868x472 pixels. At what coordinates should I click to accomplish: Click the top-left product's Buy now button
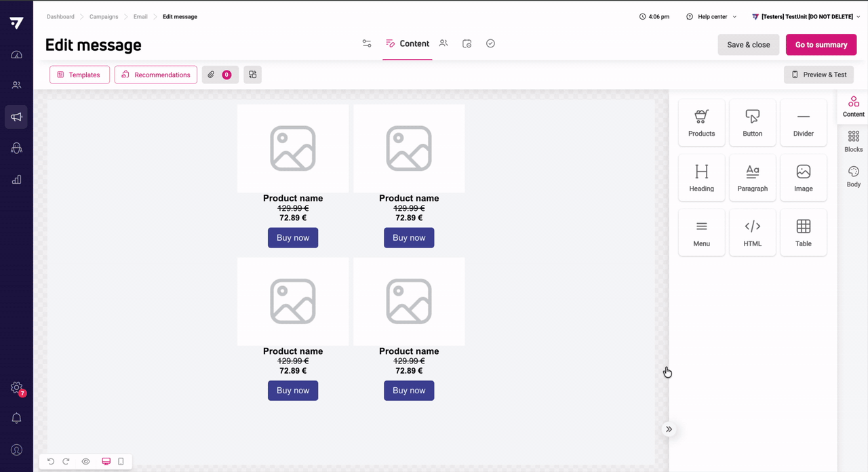click(x=293, y=238)
